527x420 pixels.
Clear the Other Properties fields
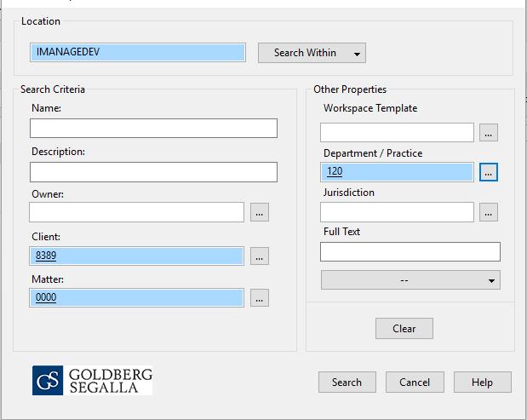[404, 329]
